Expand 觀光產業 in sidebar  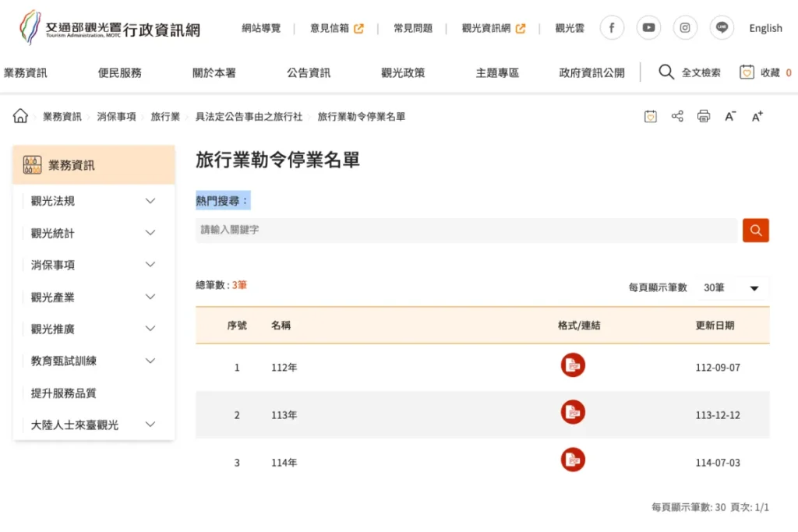(150, 297)
